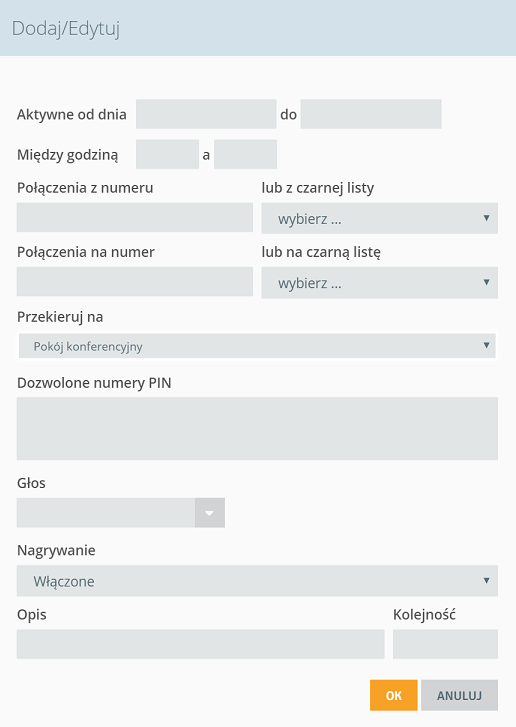Focus the end hour field after 'a'

245,154
